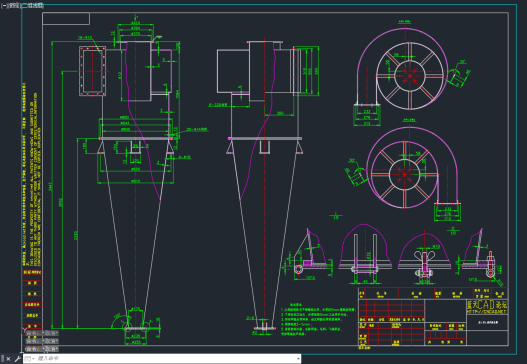Select the 蓝光CAD论坛 title block text

[x=487, y=305]
